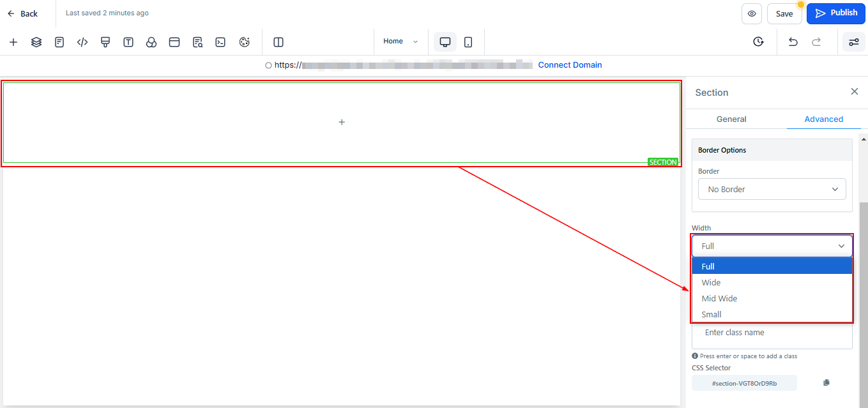Image resolution: width=868 pixels, height=408 pixels.
Task: Switch to desktop view mode
Action: coord(445,42)
